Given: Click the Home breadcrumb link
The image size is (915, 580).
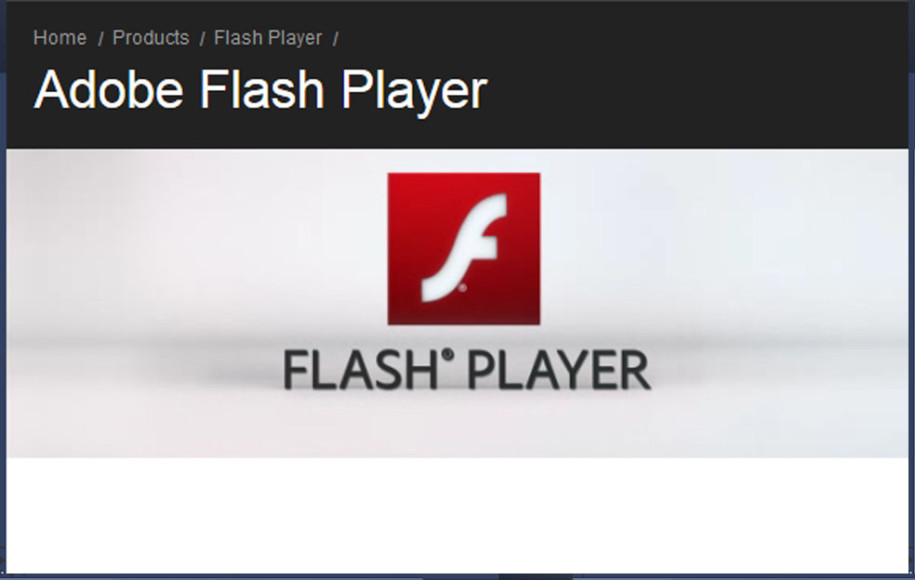Looking at the screenshot, I should tap(60, 38).
